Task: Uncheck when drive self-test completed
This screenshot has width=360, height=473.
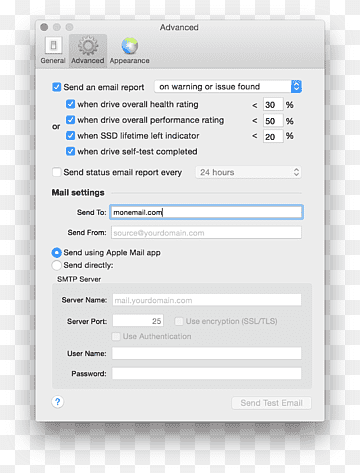Action: [70, 151]
